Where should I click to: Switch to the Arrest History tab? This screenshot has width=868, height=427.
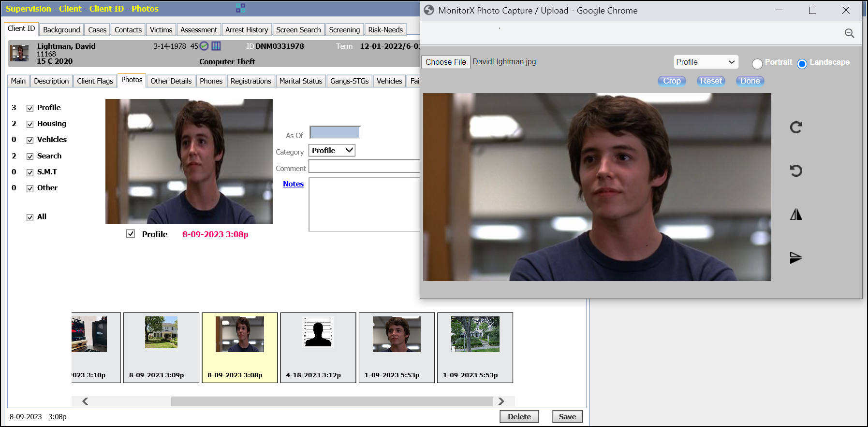tap(247, 29)
